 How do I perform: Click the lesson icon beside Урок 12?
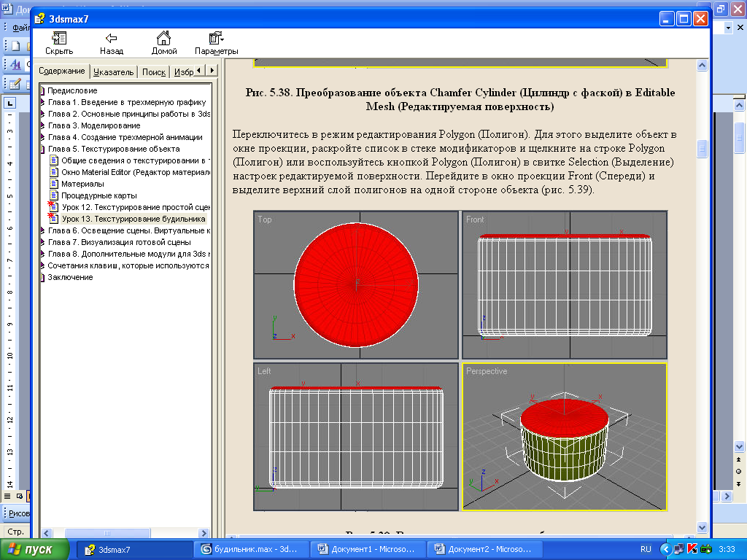pyautogui.click(x=53, y=206)
